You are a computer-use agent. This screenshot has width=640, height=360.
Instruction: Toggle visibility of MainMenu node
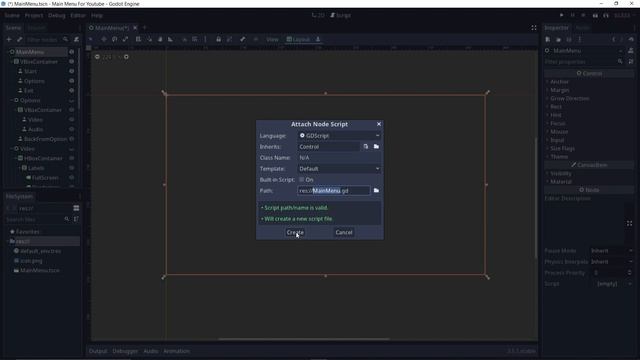pyautogui.click(x=71, y=52)
